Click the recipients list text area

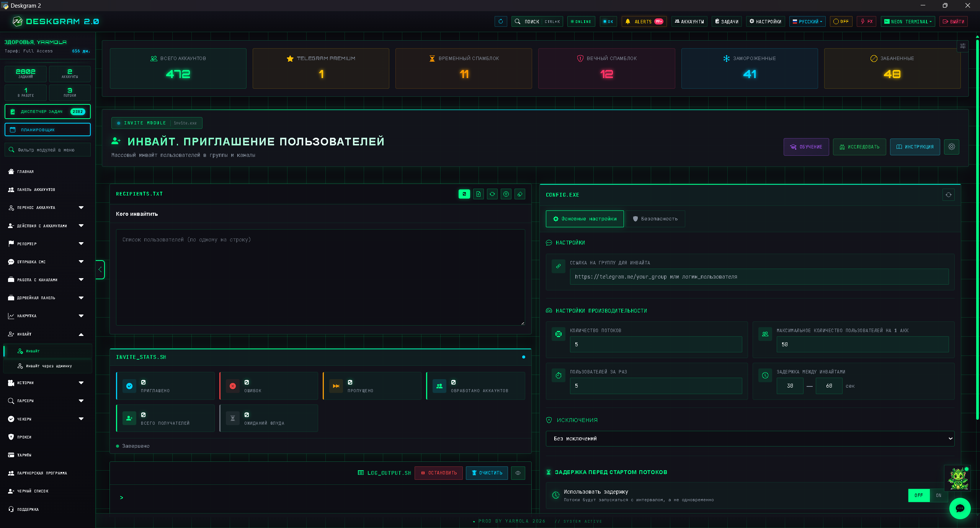[320, 277]
